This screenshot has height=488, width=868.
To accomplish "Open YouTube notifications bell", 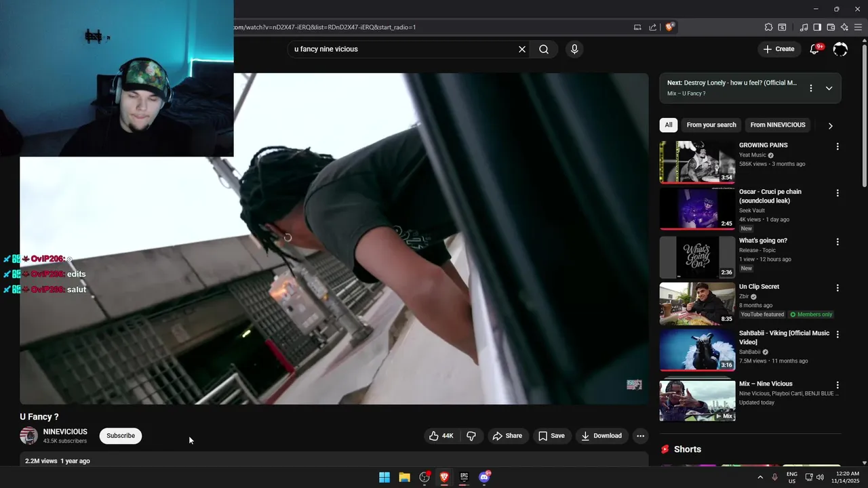I will tap(815, 49).
